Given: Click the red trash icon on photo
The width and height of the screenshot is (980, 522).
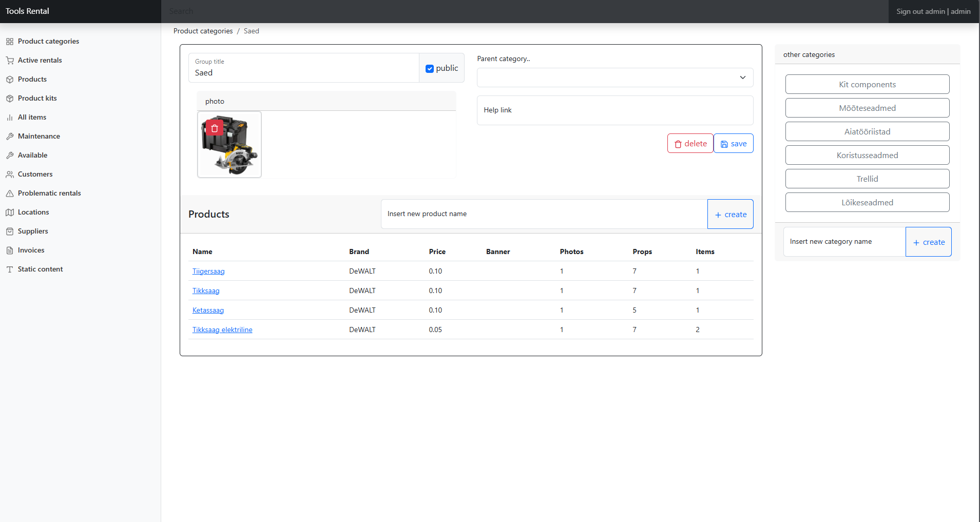Looking at the screenshot, I should pos(215,128).
